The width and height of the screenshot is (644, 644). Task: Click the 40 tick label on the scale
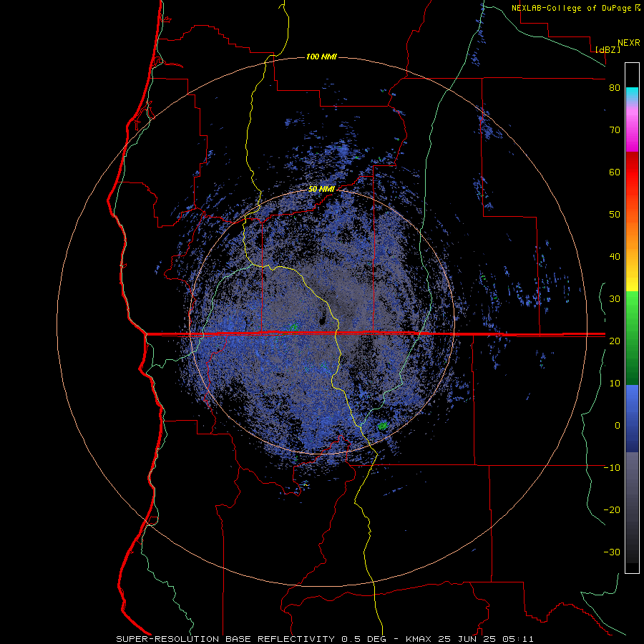click(615, 257)
